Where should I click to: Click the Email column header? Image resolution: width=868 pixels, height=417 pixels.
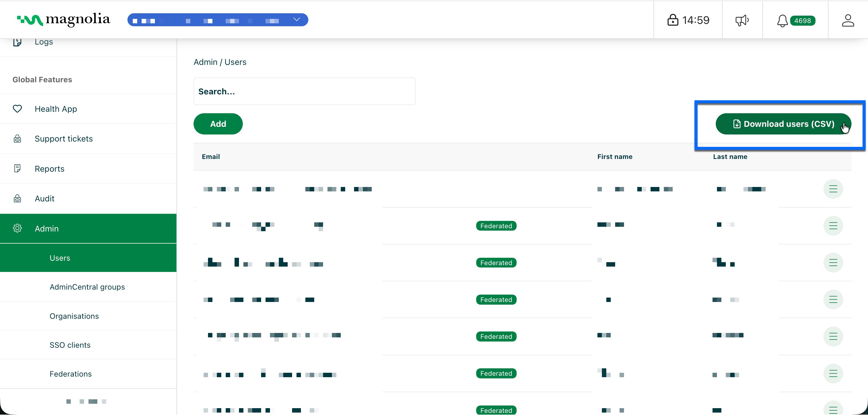[x=211, y=157]
